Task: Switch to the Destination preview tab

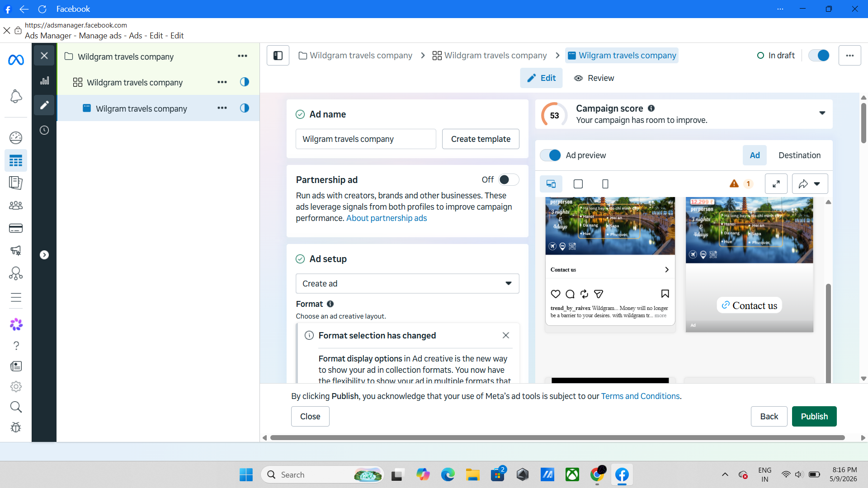Action: [x=799, y=155]
